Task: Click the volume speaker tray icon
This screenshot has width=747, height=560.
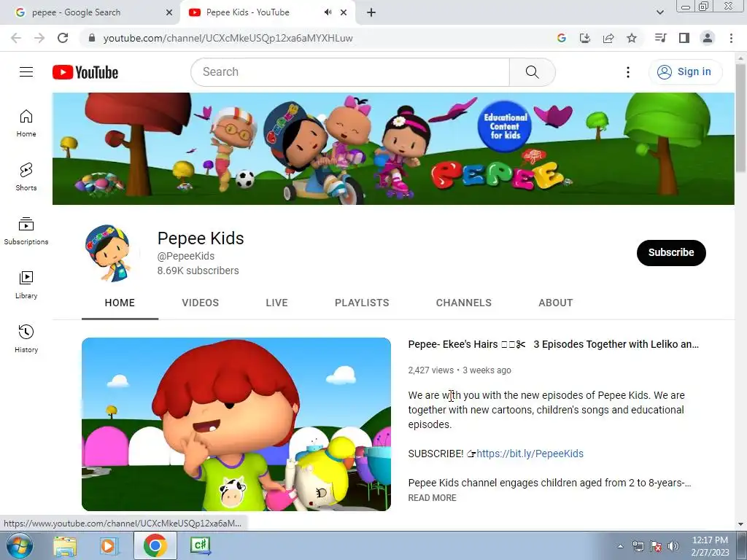Action: click(x=673, y=546)
